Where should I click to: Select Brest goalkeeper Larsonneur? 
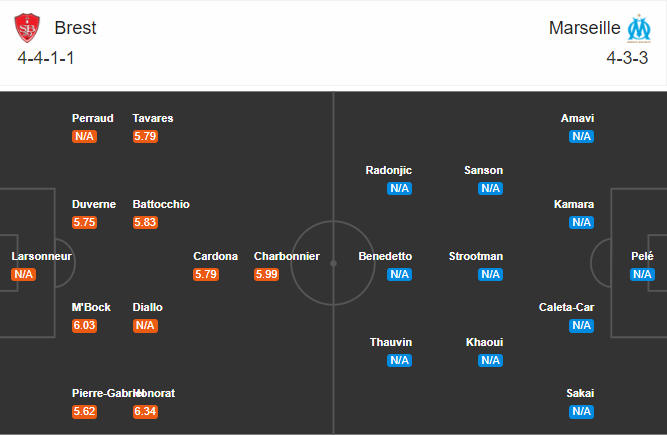pyautogui.click(x=41, y=256)
